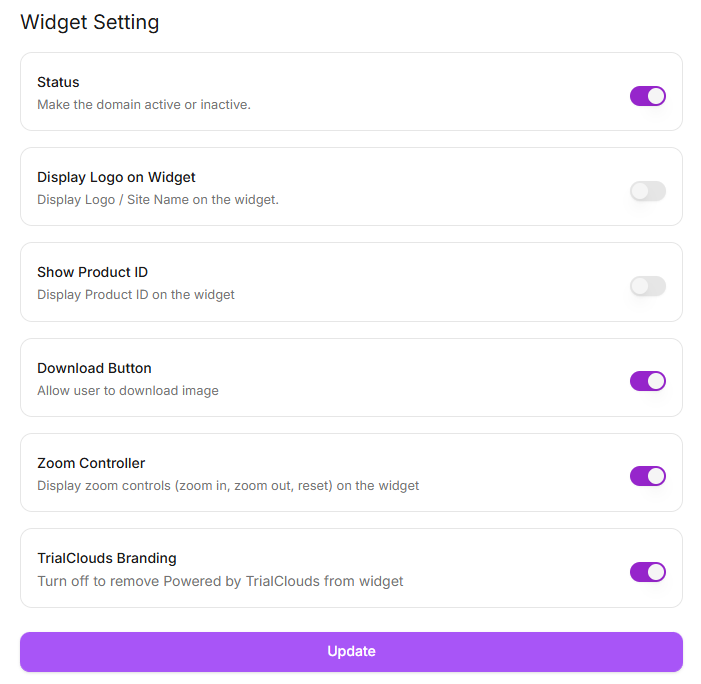Click the 'Display Logo on Widget' title text
Image resolution: width=701 pixels, height=684 pixels.
pos(116,177)
